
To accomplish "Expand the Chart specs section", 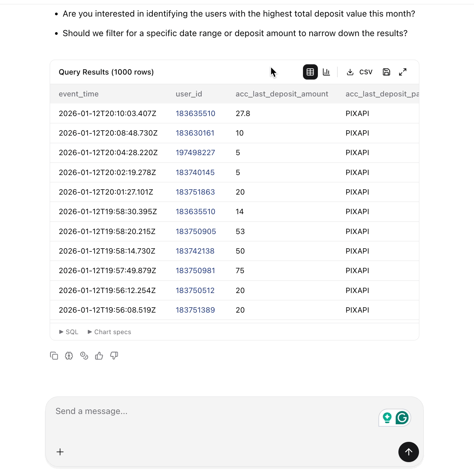I will (109, 332).
